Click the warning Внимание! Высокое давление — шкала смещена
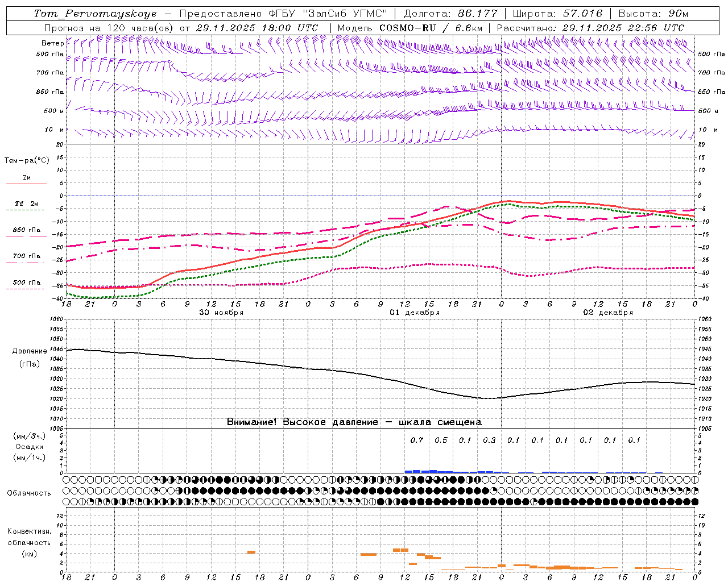The width and height of the screenshot is (728, 582). [x=354, y=422]
